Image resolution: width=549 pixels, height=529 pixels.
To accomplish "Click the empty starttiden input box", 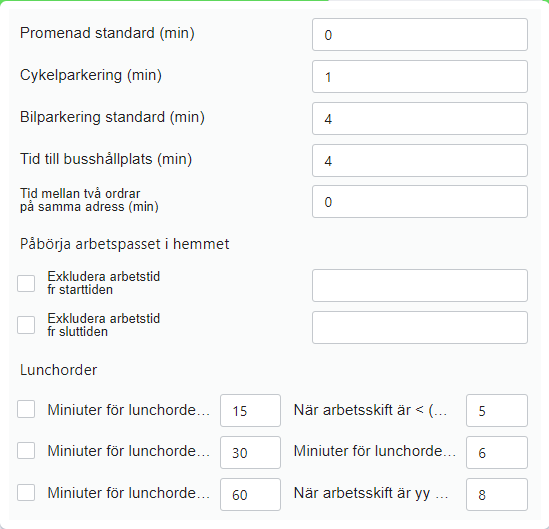I will coord(420,286).
